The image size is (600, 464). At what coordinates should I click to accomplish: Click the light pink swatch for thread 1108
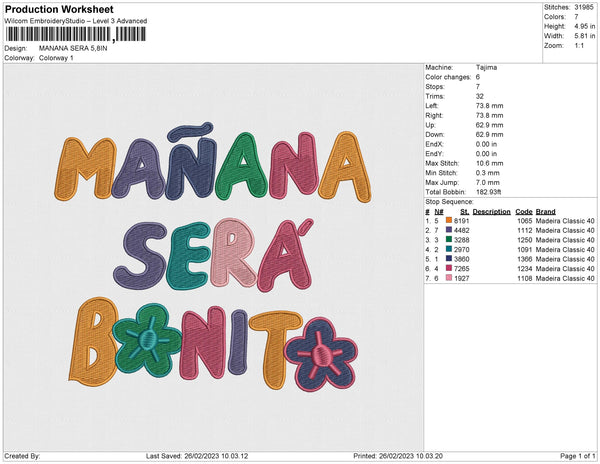pos(449,278)
